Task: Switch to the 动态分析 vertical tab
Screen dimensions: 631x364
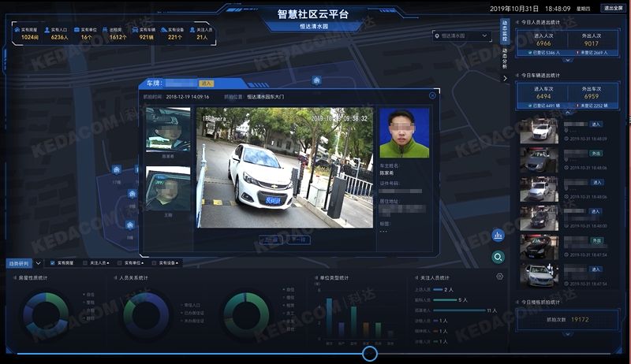Action: click(505, 58)
